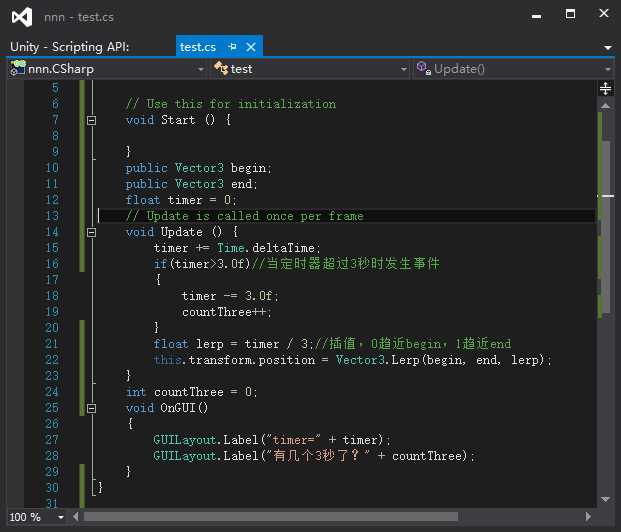Collapse the Update() method region
This screenshot has width=621, height=532.
91,232
